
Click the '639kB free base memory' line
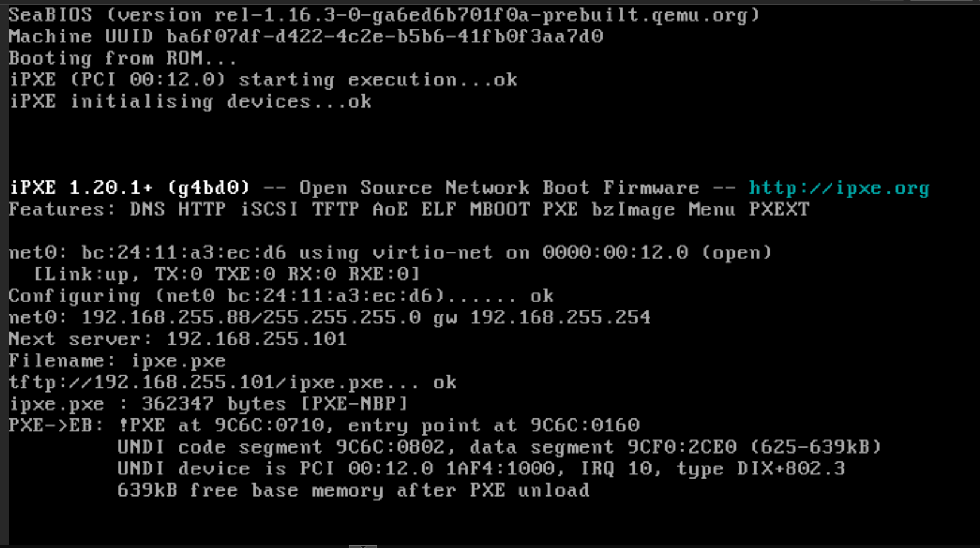(x=353, y=491)
